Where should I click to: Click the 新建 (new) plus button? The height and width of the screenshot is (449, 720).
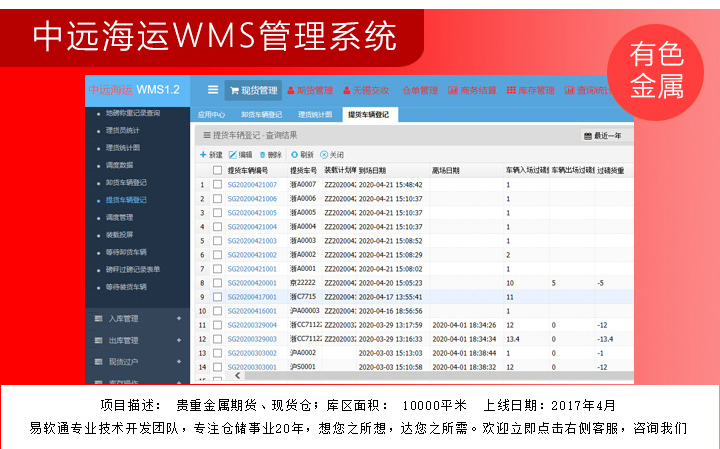(x=211, y=155)
